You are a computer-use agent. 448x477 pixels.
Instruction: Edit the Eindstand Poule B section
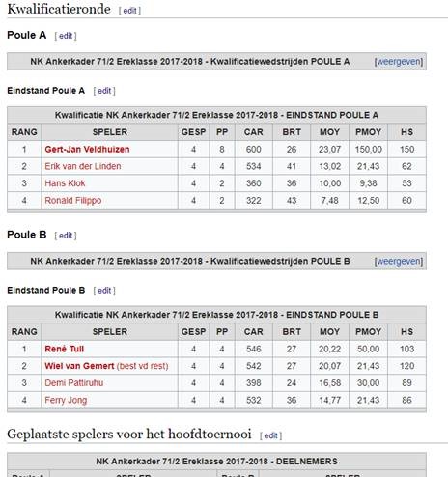point(104,291)
